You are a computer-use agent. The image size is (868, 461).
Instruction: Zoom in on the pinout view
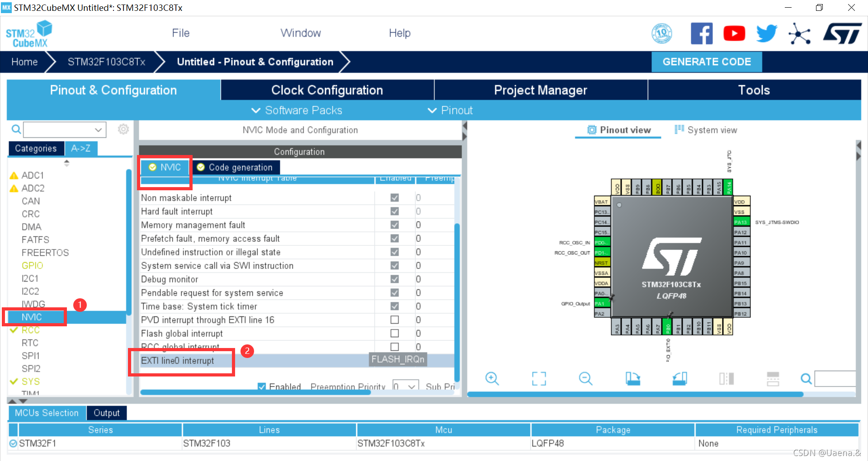[x=492, y=378]
